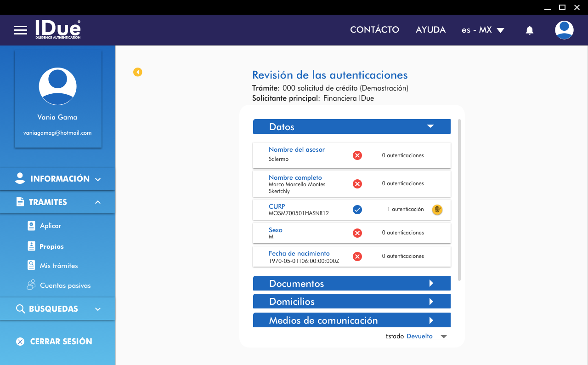The height and width of the screenshot is (365, 588).
Task: Open the AYUDA menu item
Action: [x=430, y=30]
